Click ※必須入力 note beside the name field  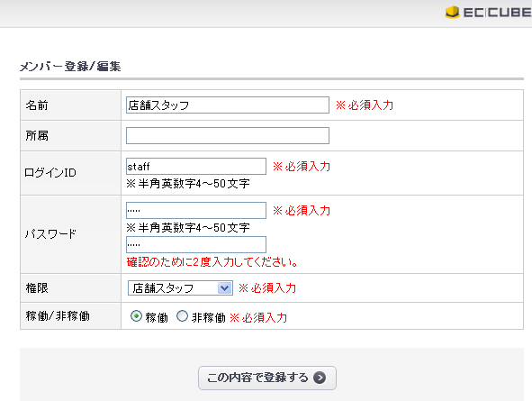[x=365, y=105]
